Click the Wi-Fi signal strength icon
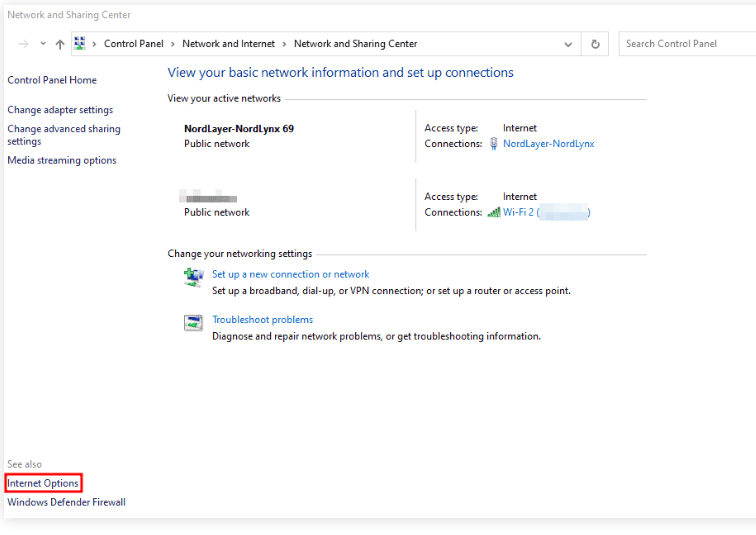756x535 pixels. (493, 212)
